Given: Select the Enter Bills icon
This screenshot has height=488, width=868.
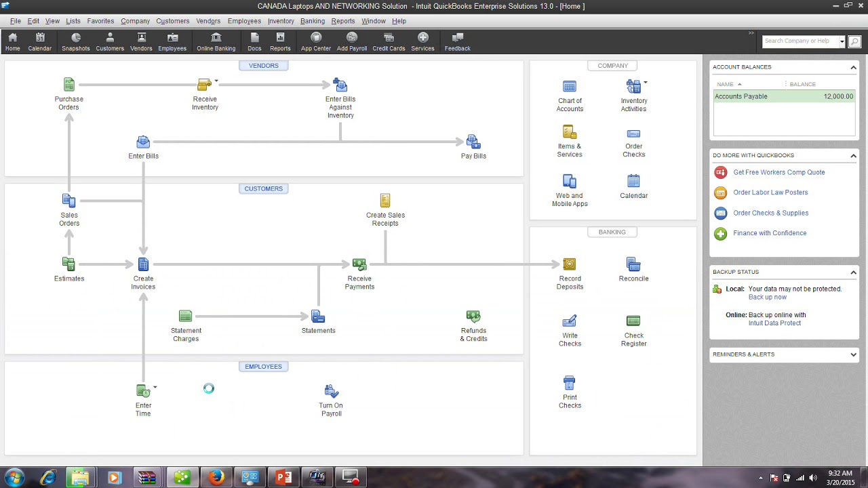Looking at the screenshot, I should coord(143,142).
